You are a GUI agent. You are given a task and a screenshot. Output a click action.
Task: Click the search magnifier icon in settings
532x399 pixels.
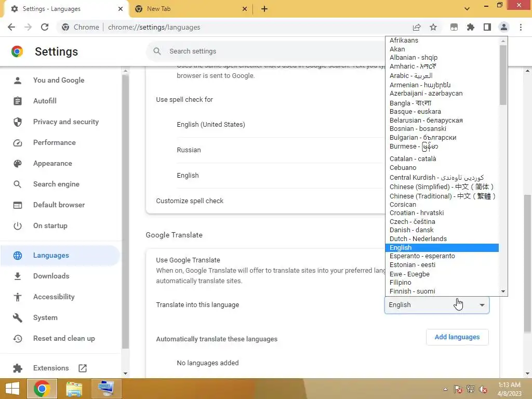[157, 51]
